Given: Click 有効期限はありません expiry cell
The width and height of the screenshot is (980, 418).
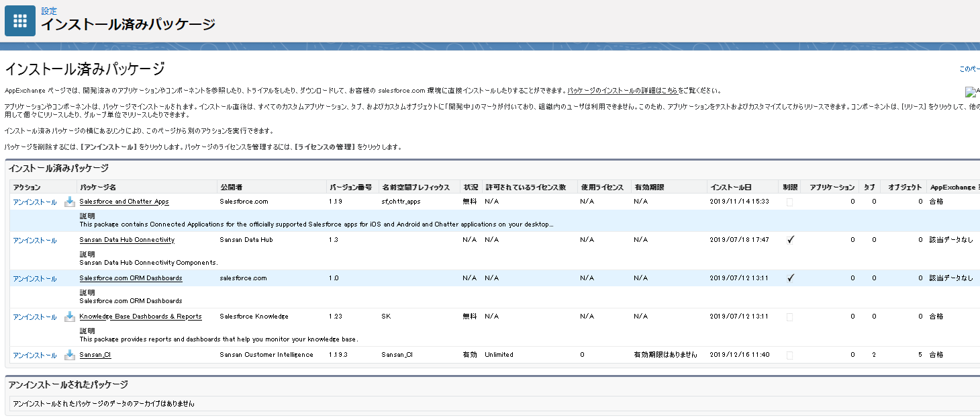Looking at the screenshot, I should point(666,355).
